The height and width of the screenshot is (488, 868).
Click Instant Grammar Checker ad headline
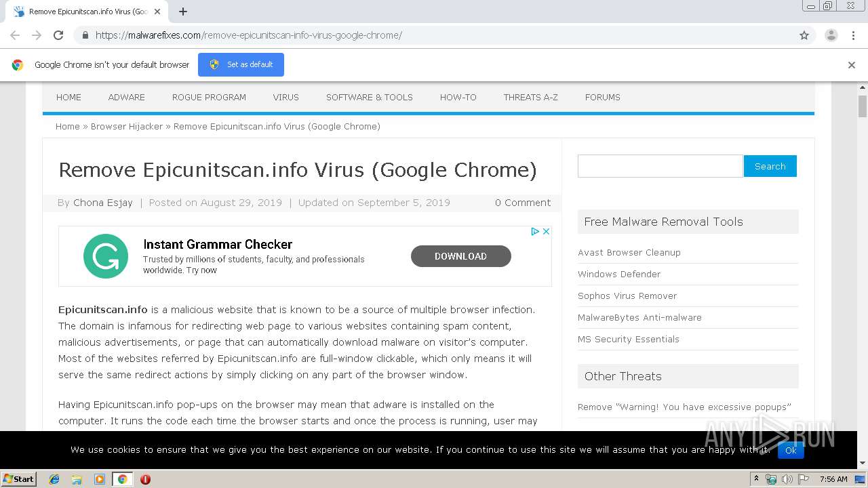[x=218, y=245]
